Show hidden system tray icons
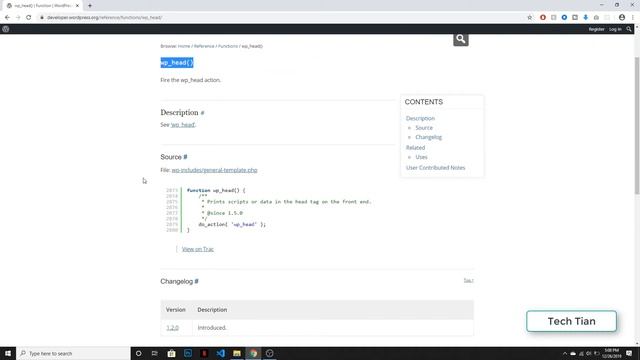Image resolution: width=640 pixels, height=360 pixels. [x=565, y=353]
